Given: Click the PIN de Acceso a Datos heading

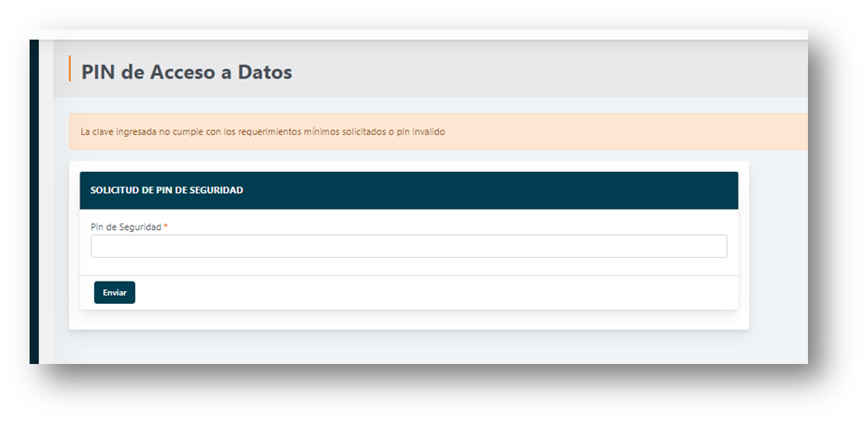Looking at the screenshot, I should (187, 72).
